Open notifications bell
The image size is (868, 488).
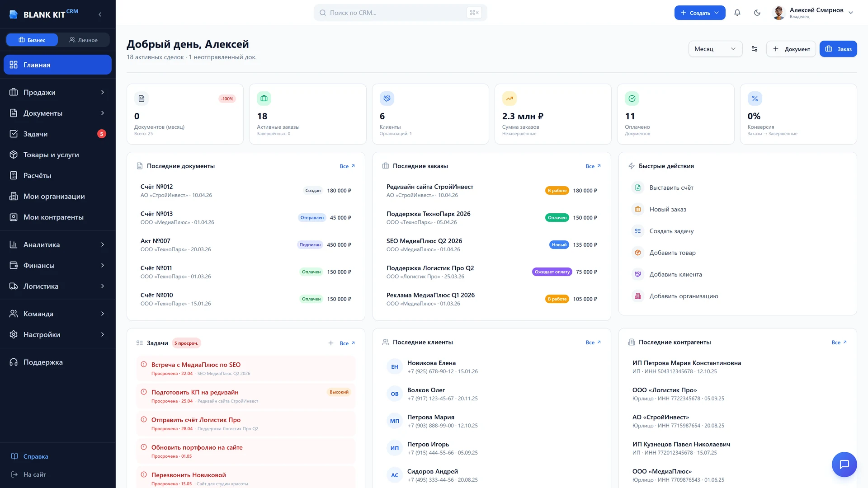coord(737,13)
